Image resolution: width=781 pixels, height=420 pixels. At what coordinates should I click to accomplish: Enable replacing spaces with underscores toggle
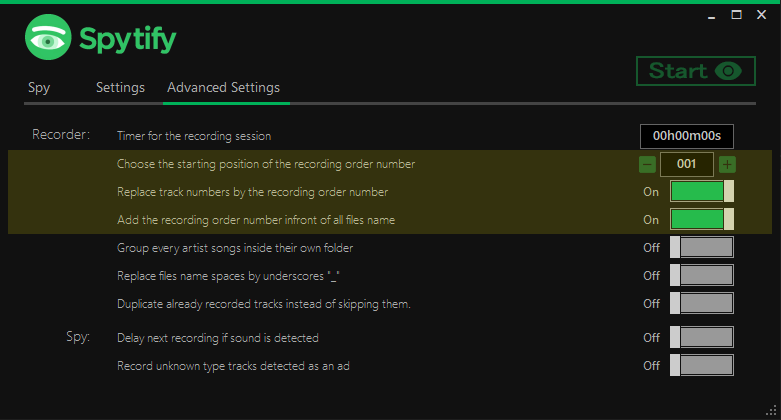701,276
